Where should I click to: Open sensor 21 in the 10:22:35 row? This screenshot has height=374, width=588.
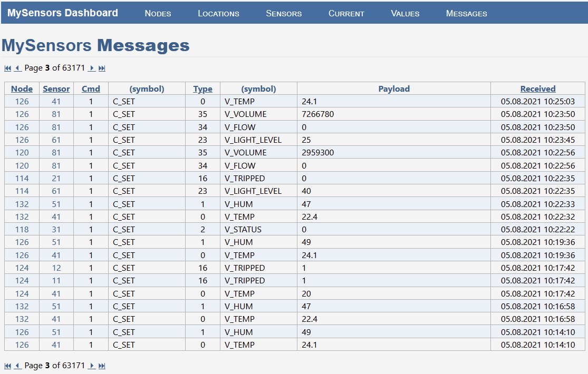[56, 179]
